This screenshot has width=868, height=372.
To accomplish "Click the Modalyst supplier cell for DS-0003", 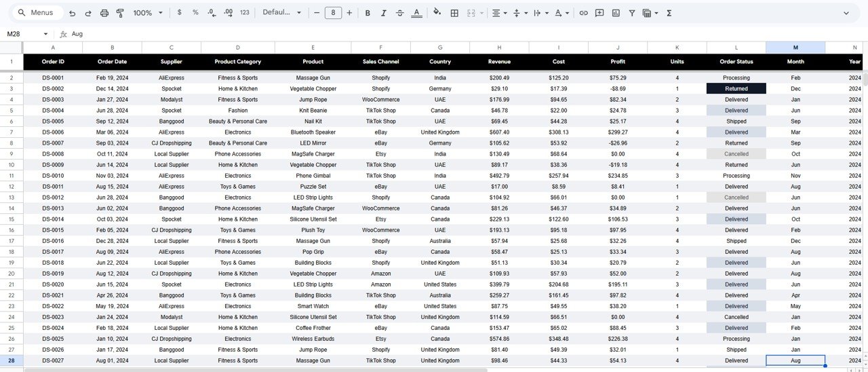I will tap(172, 100).
